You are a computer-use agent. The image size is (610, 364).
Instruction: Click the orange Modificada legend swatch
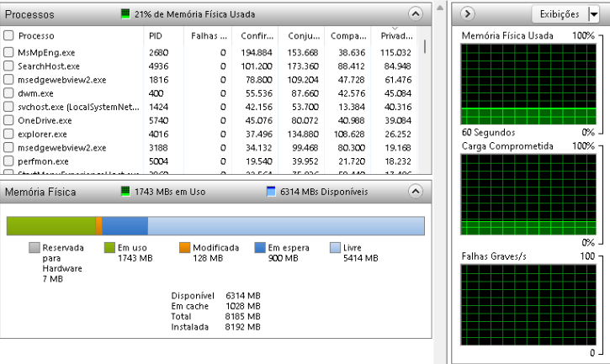[184, 248]
